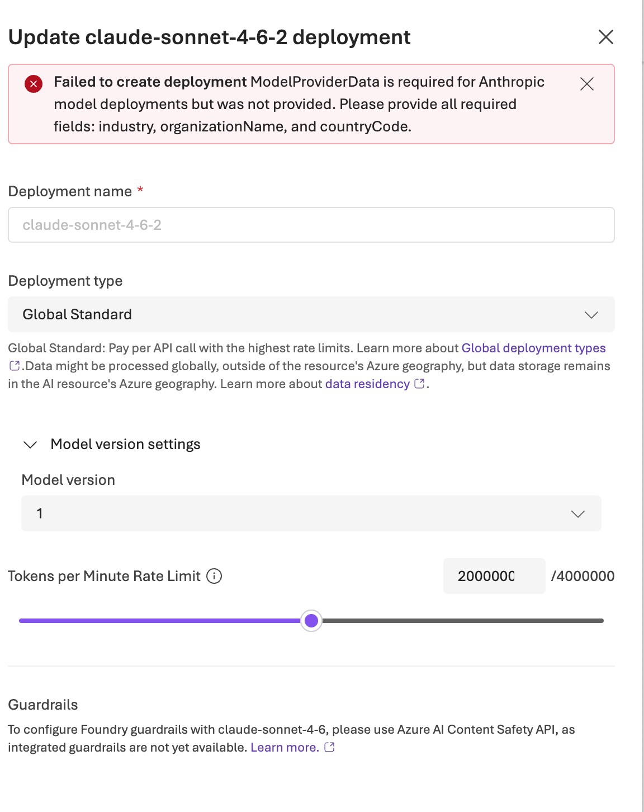Screen dimensions: 644x812
Task: Close the Update deployment panel
Action: tap(606, 37)
